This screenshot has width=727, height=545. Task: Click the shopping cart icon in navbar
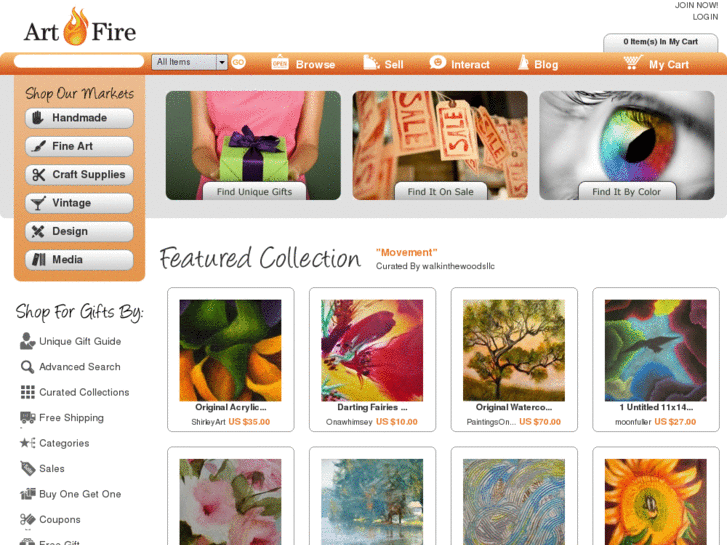click(x=632, y=63)
